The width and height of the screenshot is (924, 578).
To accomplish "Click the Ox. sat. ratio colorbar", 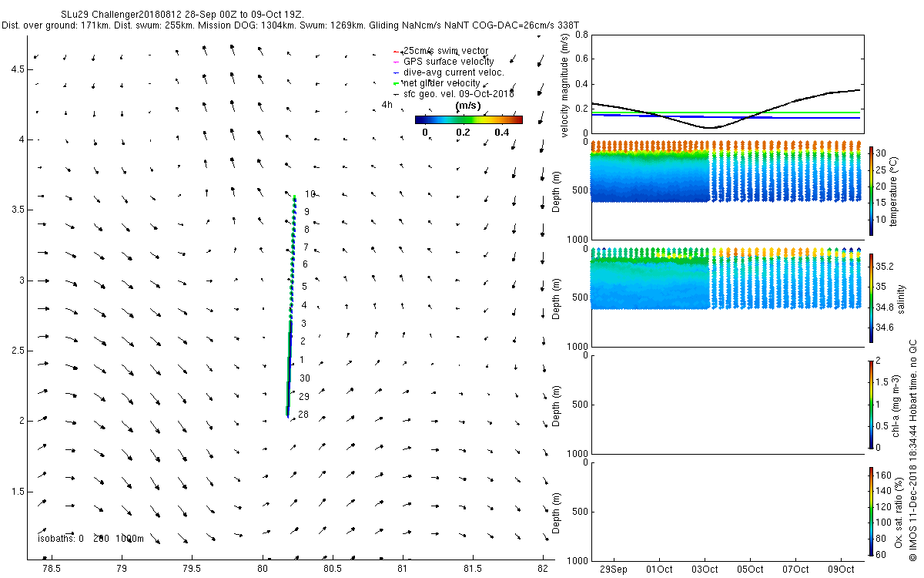I will pos(871,511).
